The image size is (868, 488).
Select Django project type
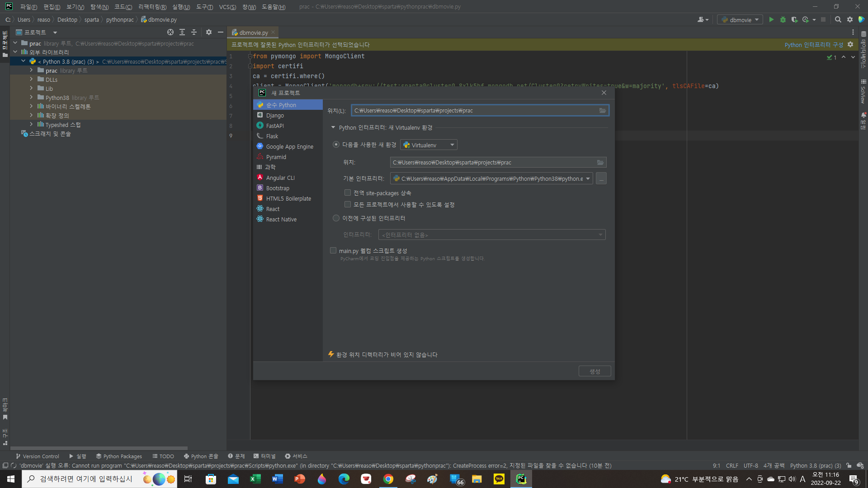pos(275,115)
